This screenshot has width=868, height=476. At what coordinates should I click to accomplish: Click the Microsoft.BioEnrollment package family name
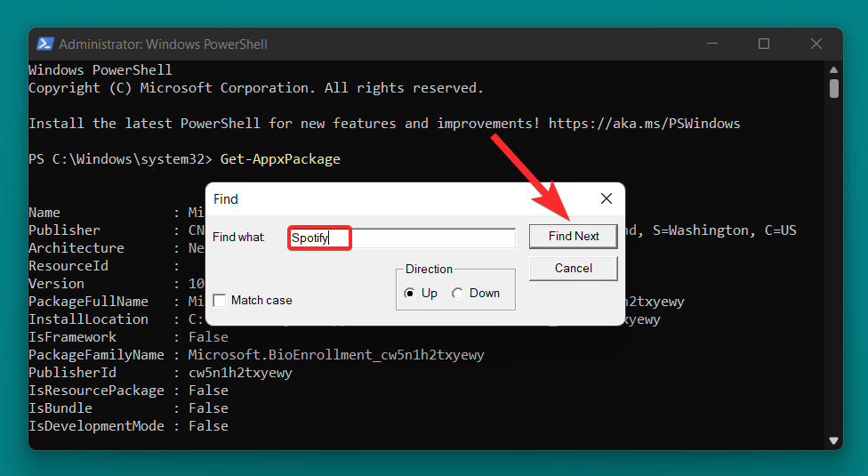click(x=336, y=355)
